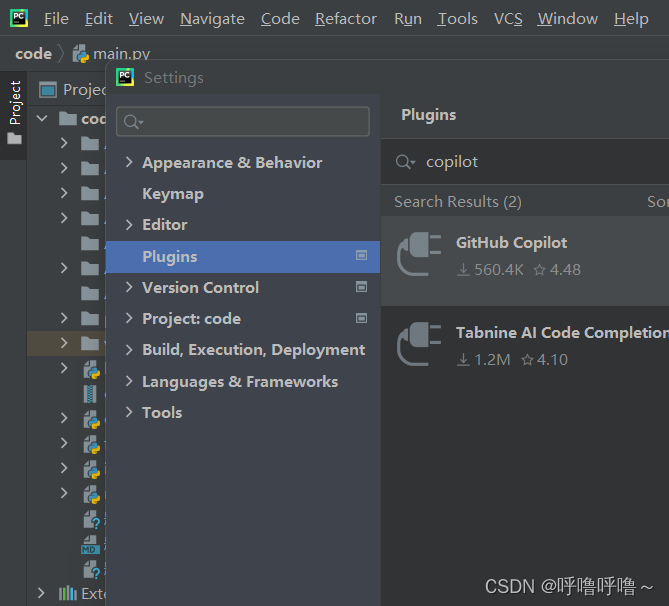Click the MD markdown file icon in Project tree
The image size is (669, 606).
pyautogui.click(x=90, y=545)
